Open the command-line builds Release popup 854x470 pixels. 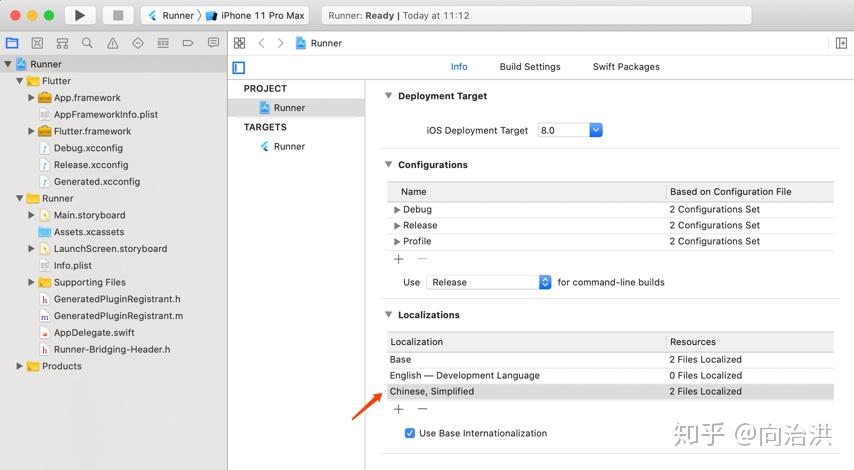pyautogui.click(x=489, y=282)
